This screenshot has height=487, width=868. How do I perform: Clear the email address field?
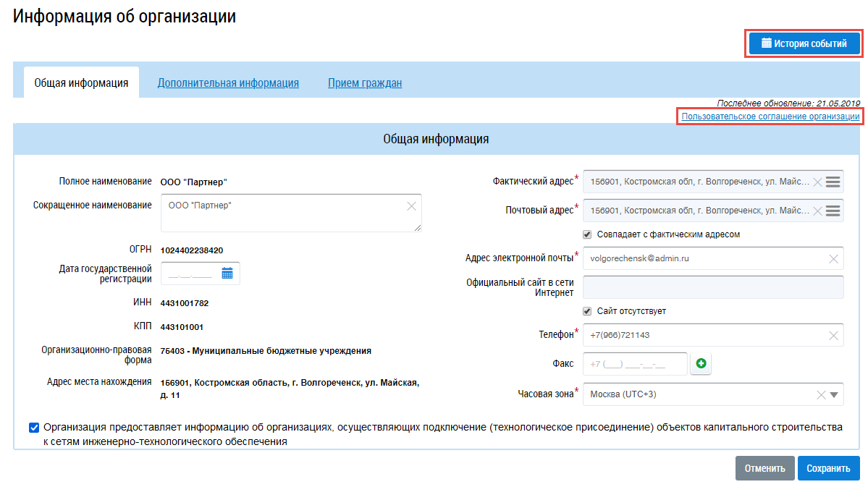coord(833,258)
